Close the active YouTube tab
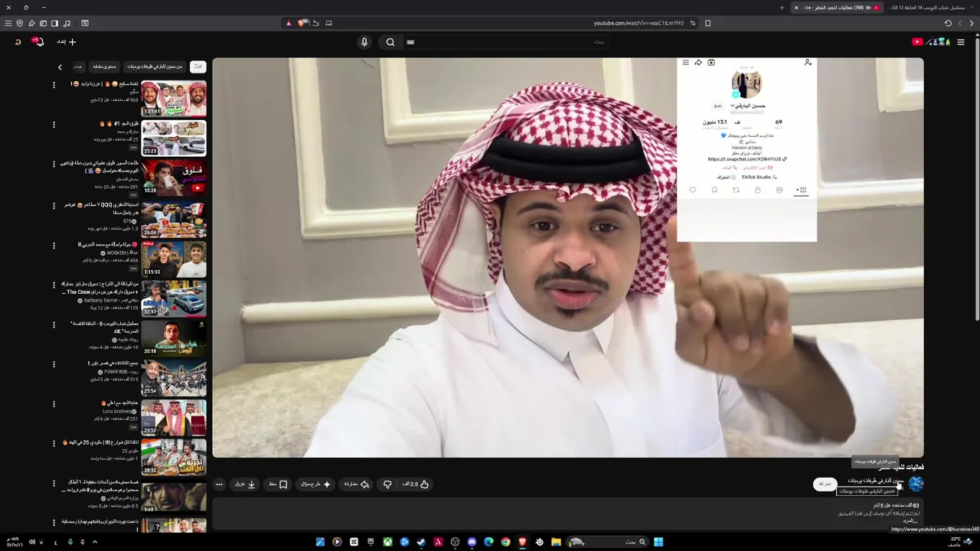Screen dimensions: 980x551 pyautogui.click(x=796, y=8)
